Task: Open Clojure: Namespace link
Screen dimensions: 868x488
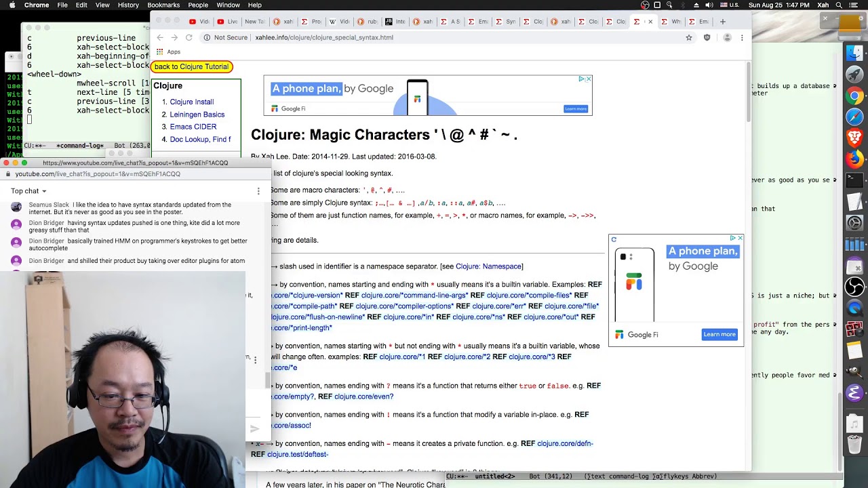Action: click(488, 266)
